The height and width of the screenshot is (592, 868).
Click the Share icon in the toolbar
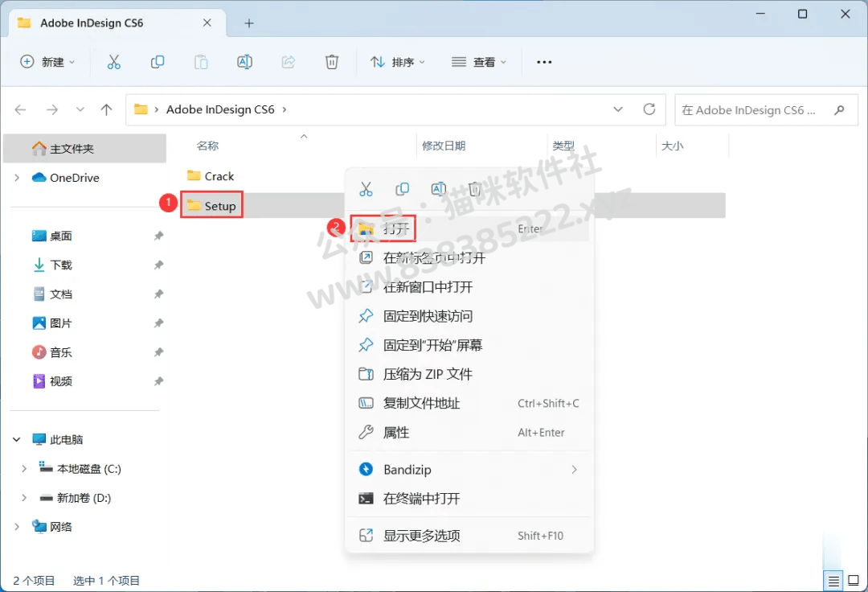tap(289, 62)
